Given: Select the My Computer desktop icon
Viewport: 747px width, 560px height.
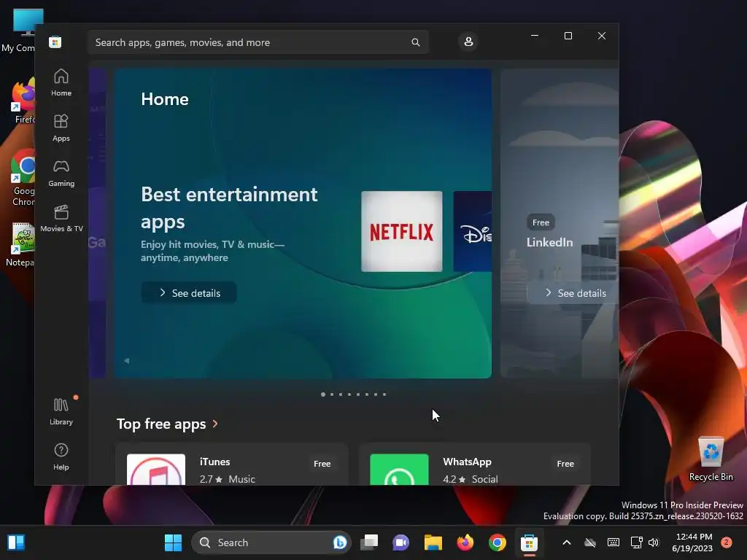Looking at the screenshot, I should click(20, 31).
